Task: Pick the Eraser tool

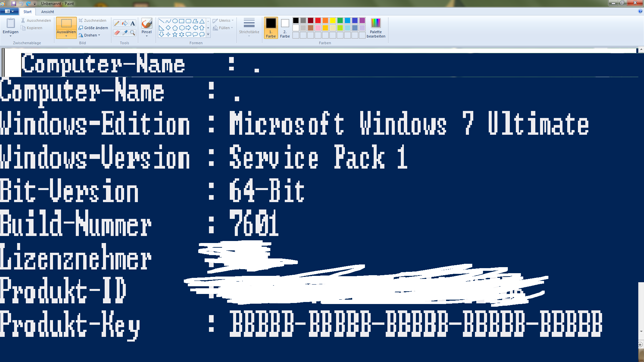Action: (117, 33)
